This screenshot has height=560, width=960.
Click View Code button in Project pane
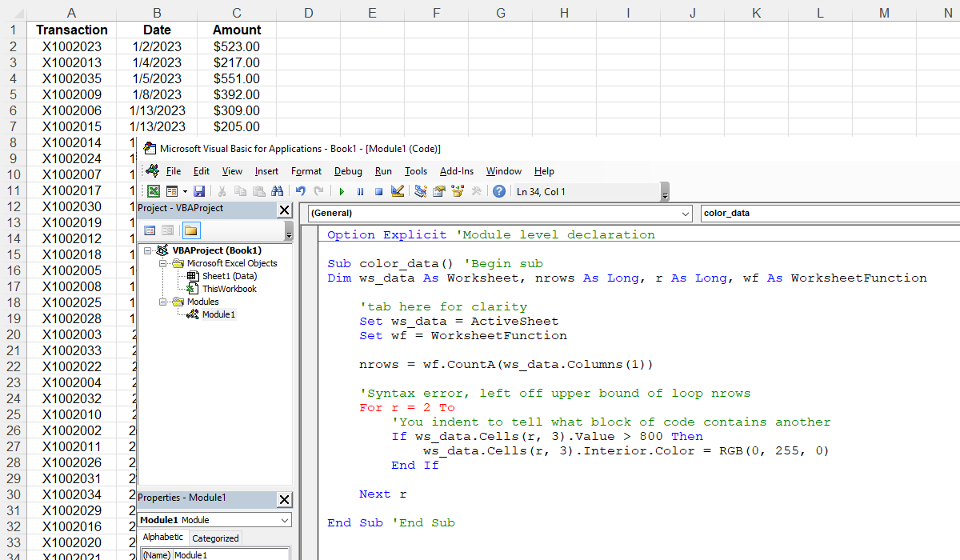click(150, 230)
